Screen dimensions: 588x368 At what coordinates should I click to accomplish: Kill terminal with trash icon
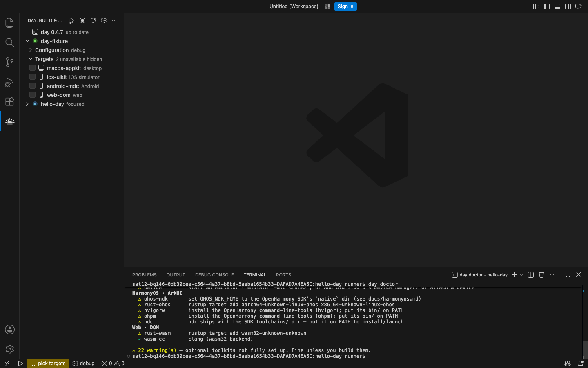tap(541, 275)
